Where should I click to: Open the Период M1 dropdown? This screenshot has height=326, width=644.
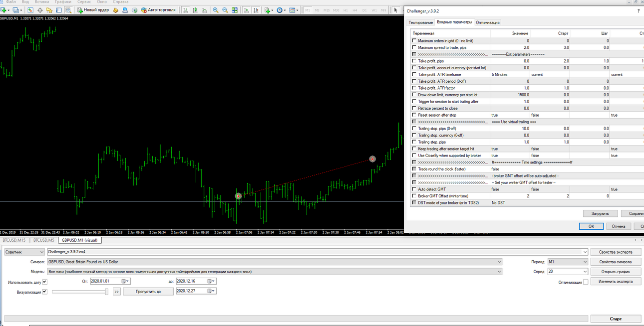tap(568, 261)
